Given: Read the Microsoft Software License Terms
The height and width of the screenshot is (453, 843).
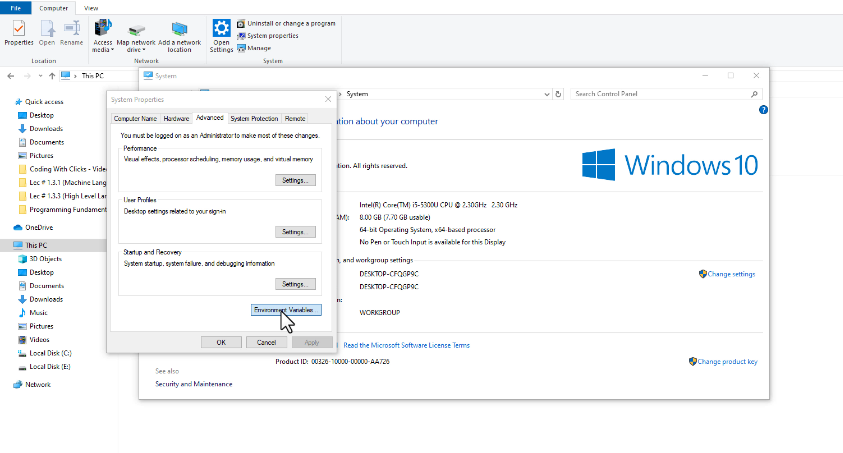Looking at the screenshot, I should pyautogui.click(x=406, y=345).
